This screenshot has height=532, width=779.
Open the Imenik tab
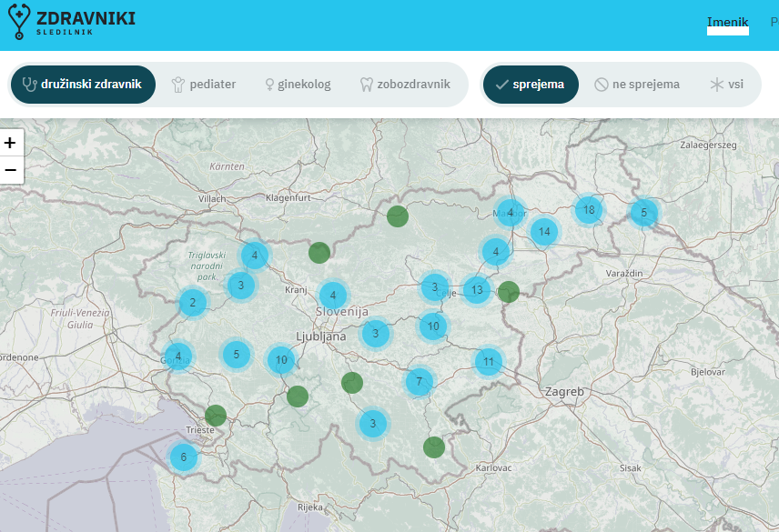point(727,21)
